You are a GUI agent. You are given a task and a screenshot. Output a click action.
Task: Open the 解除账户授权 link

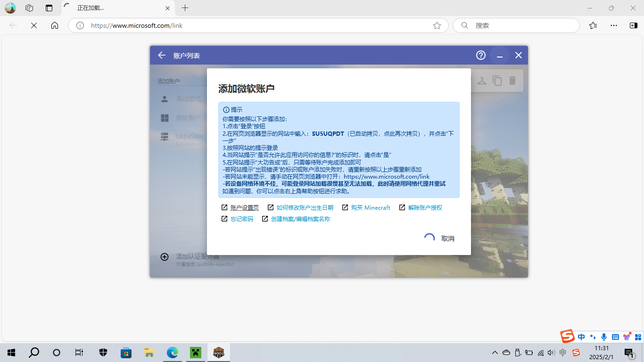pyautogui.click(x=425, y=207)
